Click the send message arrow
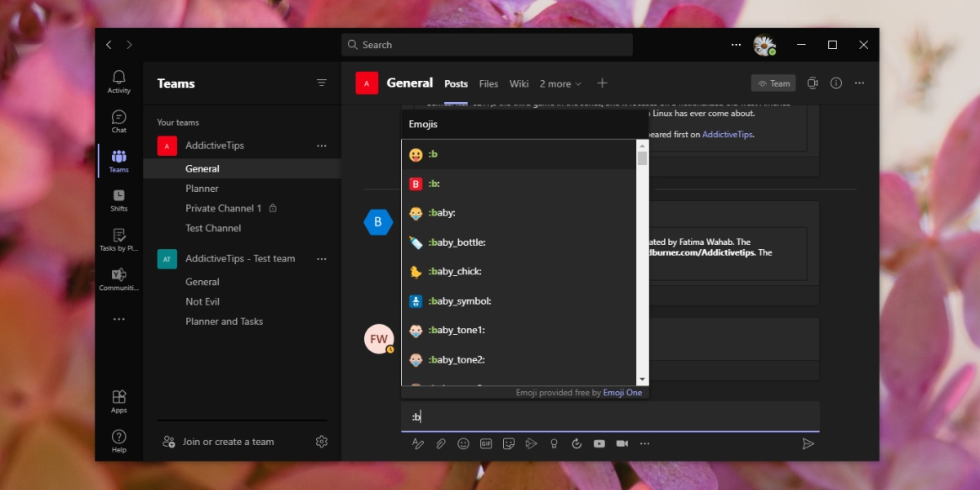Screen dimensions: 980x490 [x=808, y=443]
